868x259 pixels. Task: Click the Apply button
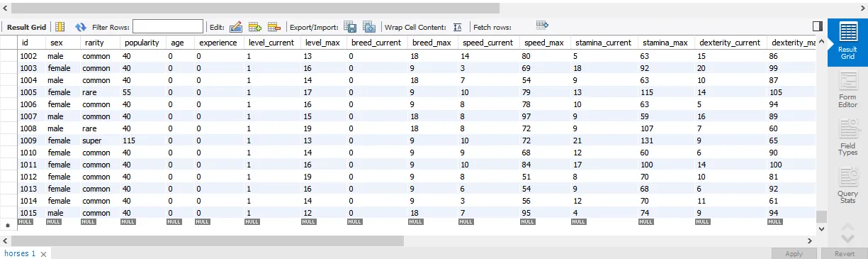pos(794,253)
